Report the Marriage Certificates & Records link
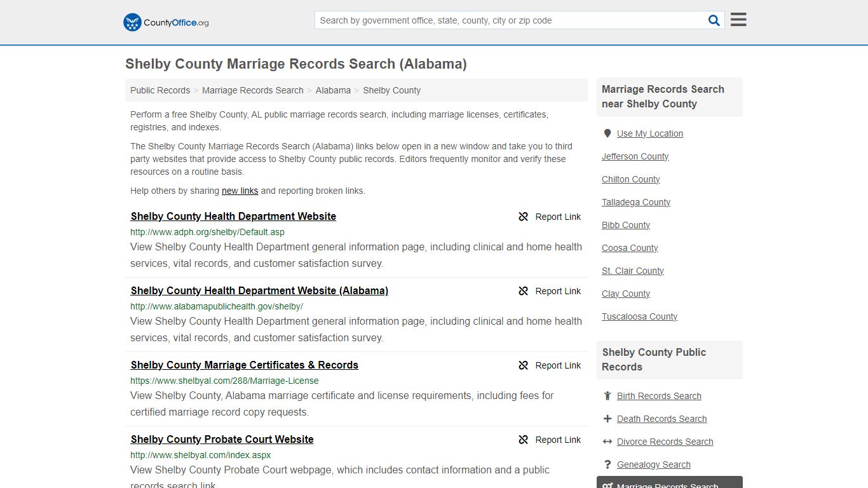Viewport: 868px width, 488px height. tap(558, 365)
